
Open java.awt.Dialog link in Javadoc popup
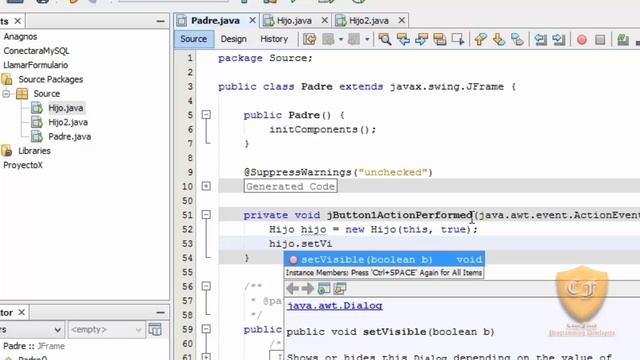[334, 306]
